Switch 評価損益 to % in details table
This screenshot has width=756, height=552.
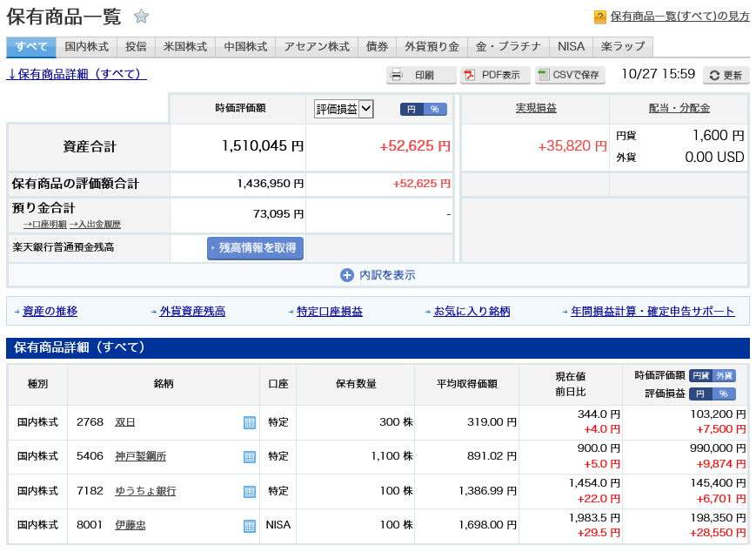[724, 394]
